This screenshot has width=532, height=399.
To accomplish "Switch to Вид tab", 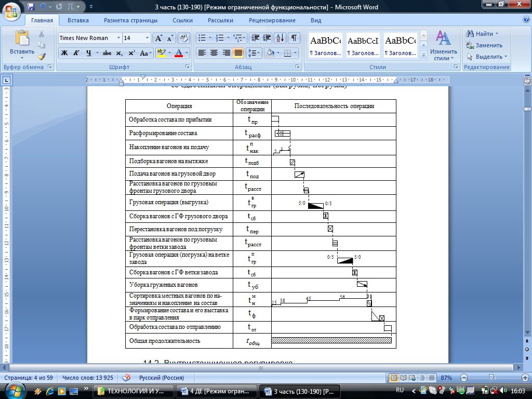I will (x=316, y=20).
